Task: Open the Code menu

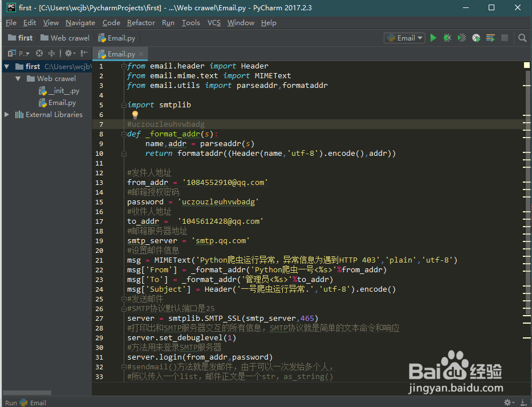Action: 111,23
